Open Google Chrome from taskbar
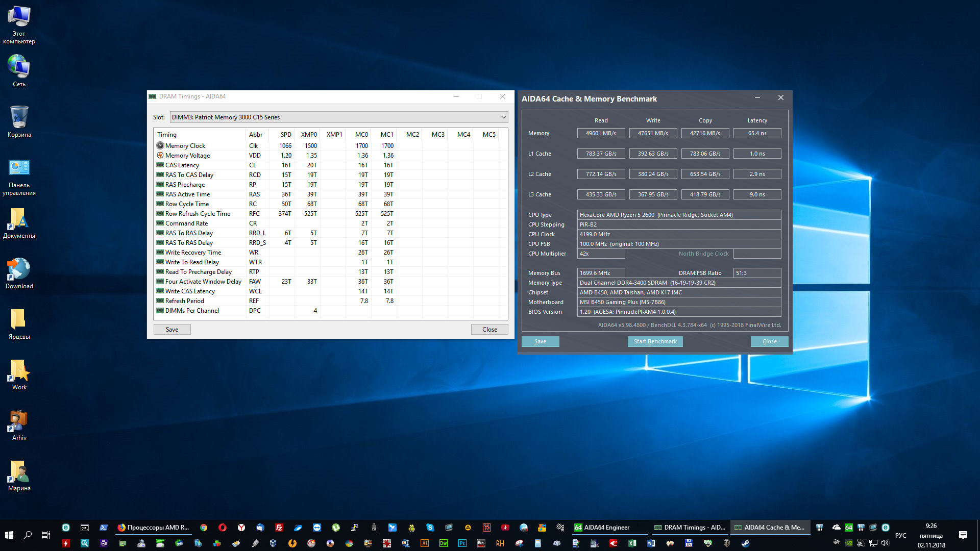 [x=204, y=528]
